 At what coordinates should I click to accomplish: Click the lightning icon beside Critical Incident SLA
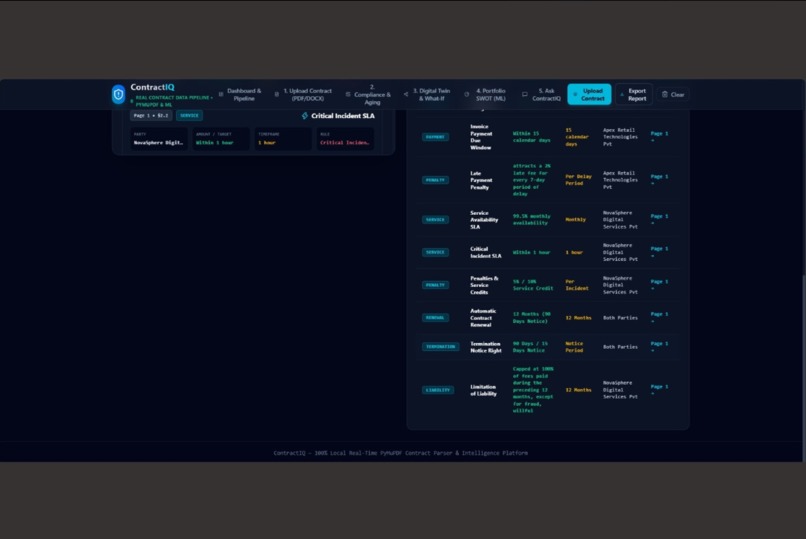click(305, 116)
